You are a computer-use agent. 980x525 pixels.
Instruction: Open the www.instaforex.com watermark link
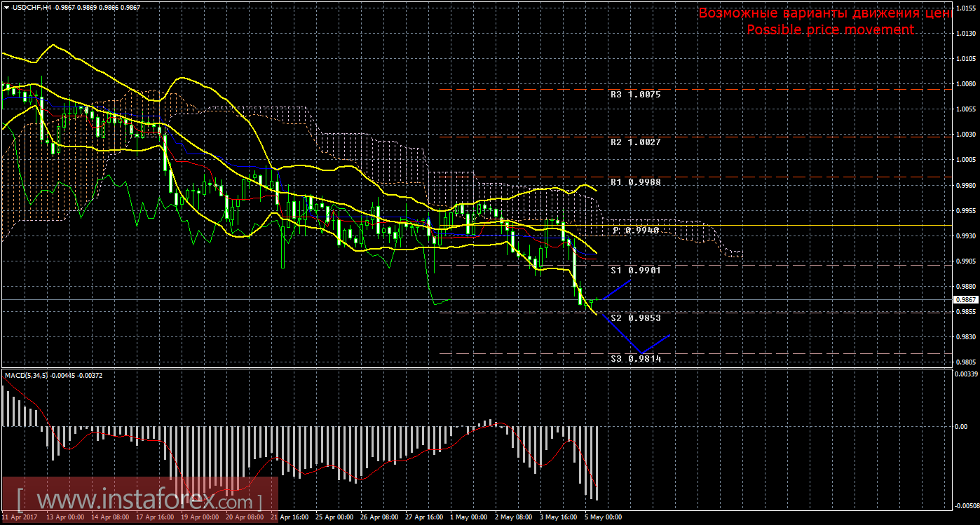pyautogui.click(x=140, y=501)
